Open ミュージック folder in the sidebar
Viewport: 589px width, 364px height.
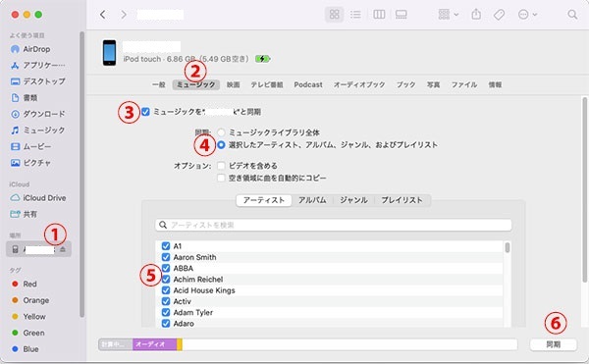37,130
